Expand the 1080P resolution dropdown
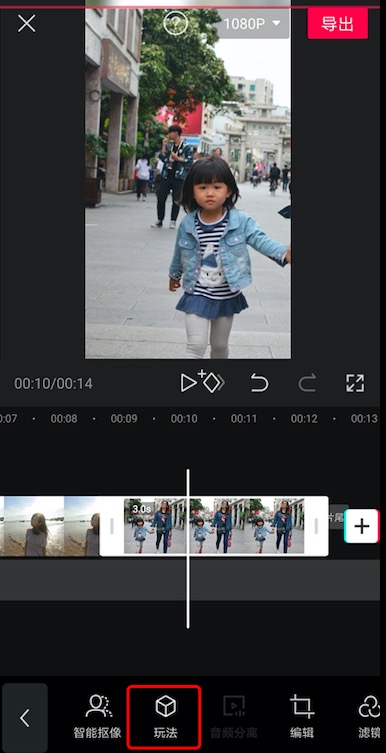 [252, 23]
